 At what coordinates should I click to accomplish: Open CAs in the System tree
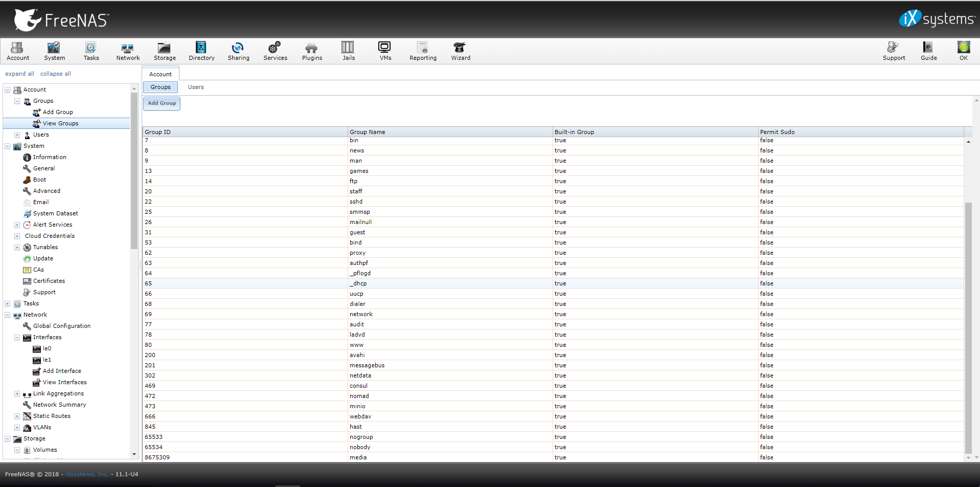(x=38, y=270)
